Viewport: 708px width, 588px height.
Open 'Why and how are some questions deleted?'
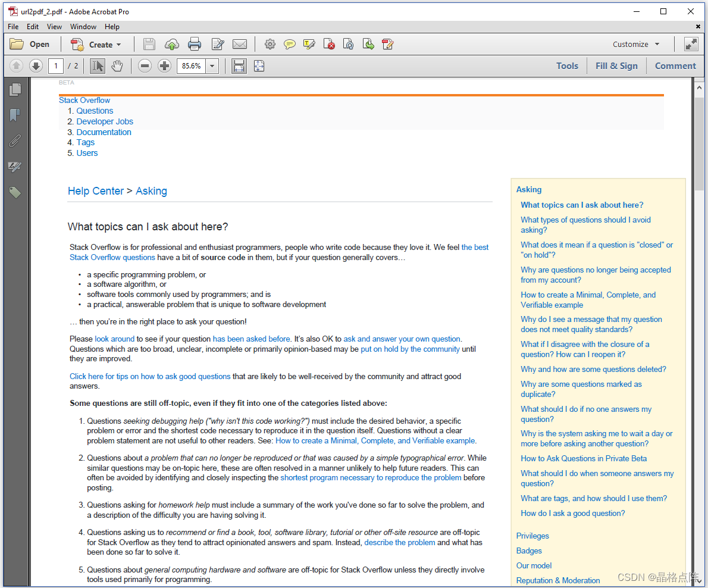[x=593, y=370]
